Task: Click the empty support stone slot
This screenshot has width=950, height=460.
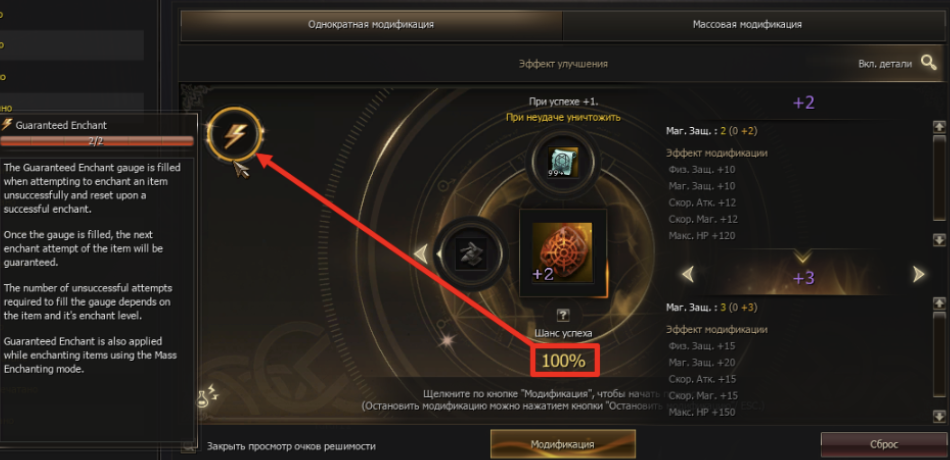Action: pyautogui.click(x=472, y=253)
